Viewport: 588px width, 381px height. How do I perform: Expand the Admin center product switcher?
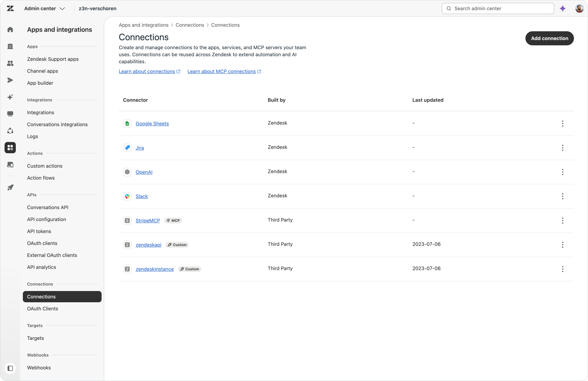(x=45, y=8)
